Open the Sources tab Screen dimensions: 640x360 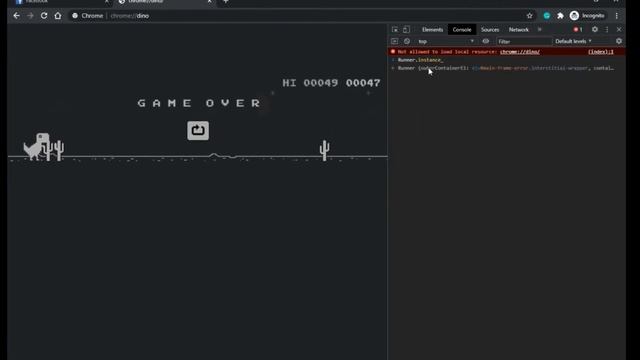[x=490, y=29]
